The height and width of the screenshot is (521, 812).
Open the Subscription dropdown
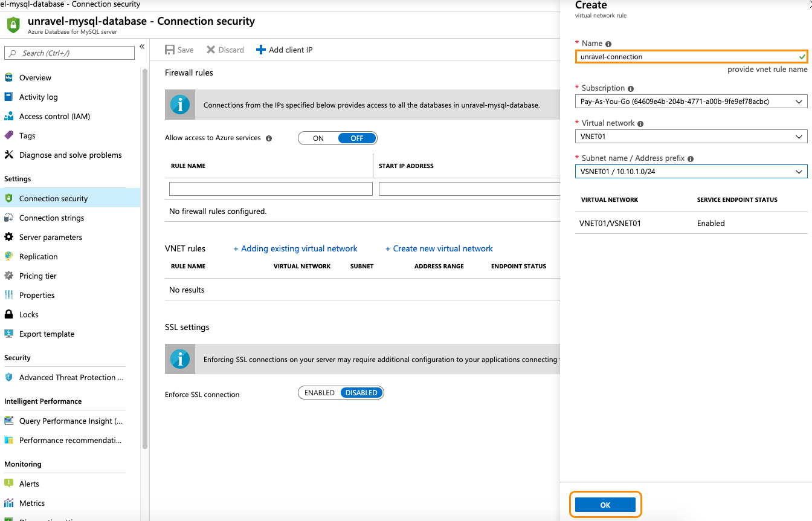pos(691,102)
